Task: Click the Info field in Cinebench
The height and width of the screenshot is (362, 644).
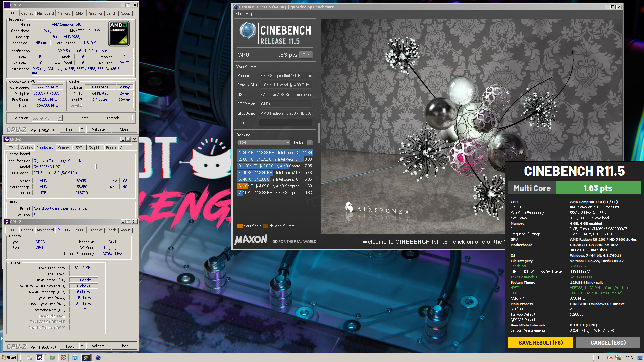Action: coord(286,123)
